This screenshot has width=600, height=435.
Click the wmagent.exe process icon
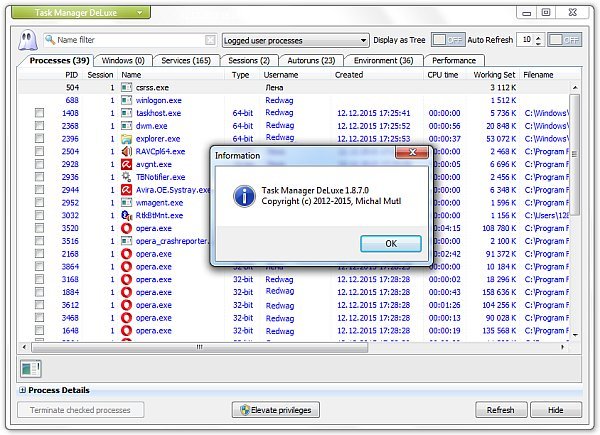pos(126,203)
